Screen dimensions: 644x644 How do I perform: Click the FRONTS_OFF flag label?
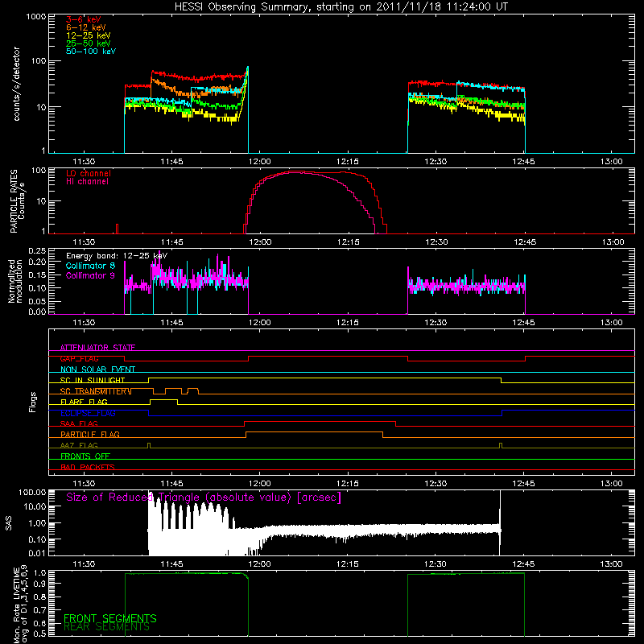(x=85, y=456)
